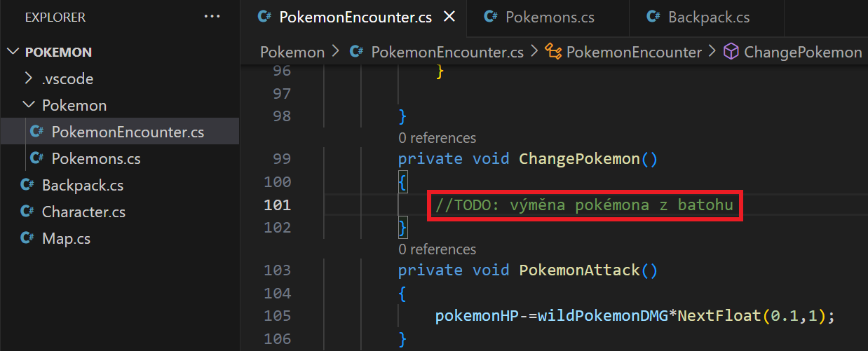Click the class symbol icon in breadcrumb

[x=554, y=53]
